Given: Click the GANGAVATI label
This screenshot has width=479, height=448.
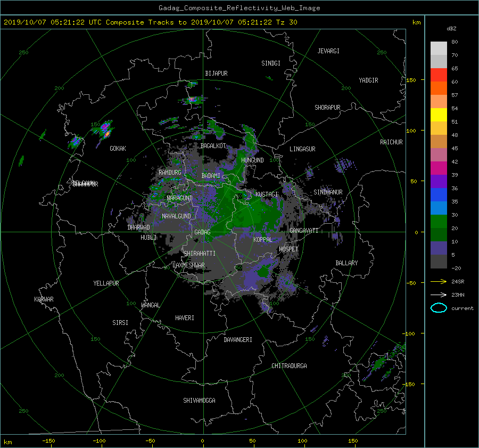Looking at the screenshot, I should click(304, 230).
